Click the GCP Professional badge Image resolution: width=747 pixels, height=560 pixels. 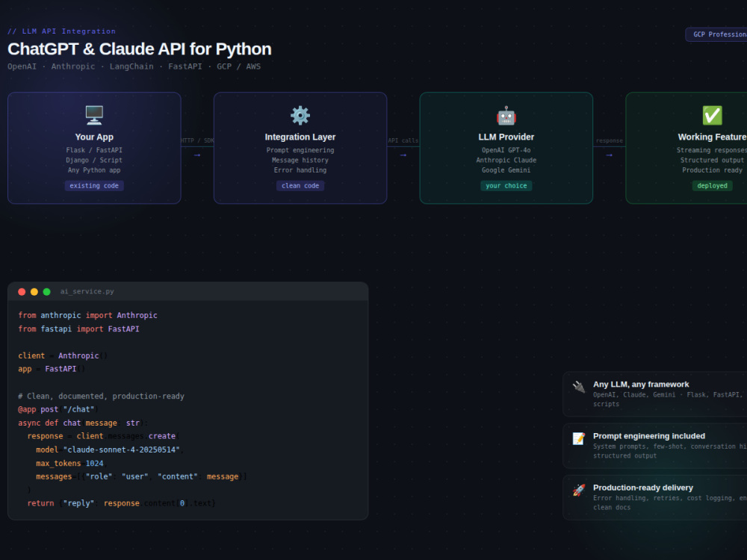tap(716, 34)
